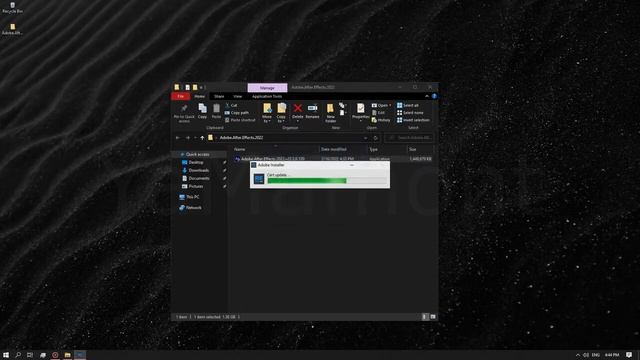
Task: Select the Adobe folder desktop icon
Action: pyautogui.click(x=13, y=29)
